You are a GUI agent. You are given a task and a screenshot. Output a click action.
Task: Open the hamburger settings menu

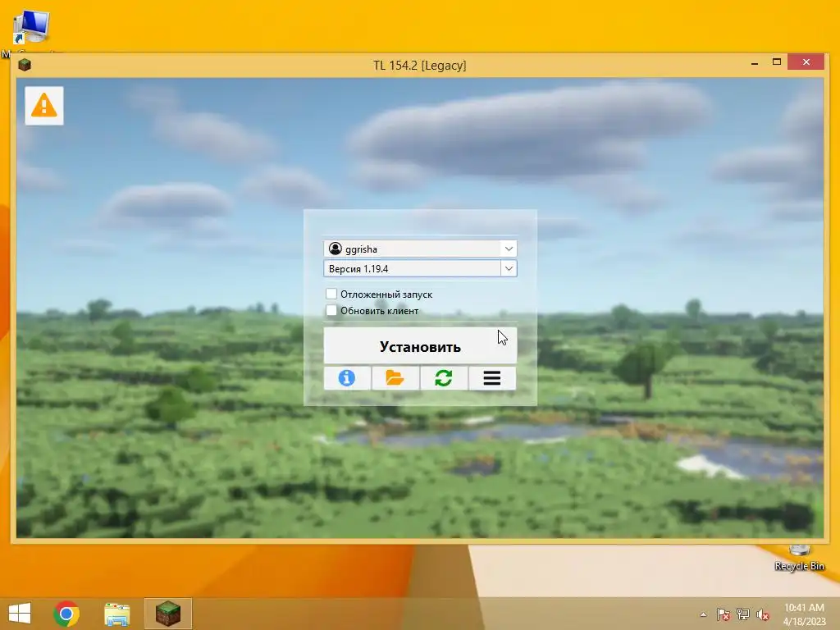[x=492, y=378]
